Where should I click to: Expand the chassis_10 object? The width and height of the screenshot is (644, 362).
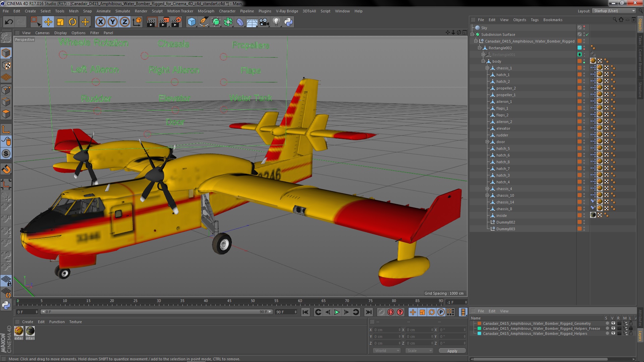coord(487,195)
